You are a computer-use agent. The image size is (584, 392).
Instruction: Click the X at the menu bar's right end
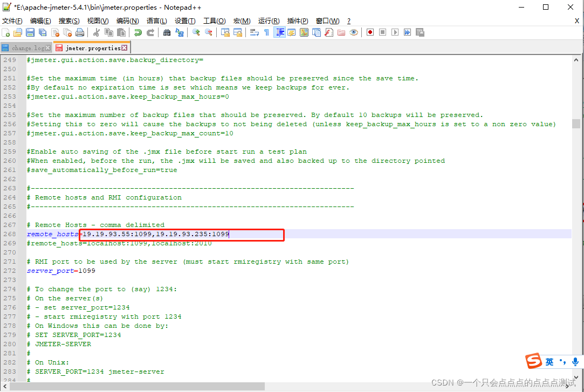[x=577, y=21]
